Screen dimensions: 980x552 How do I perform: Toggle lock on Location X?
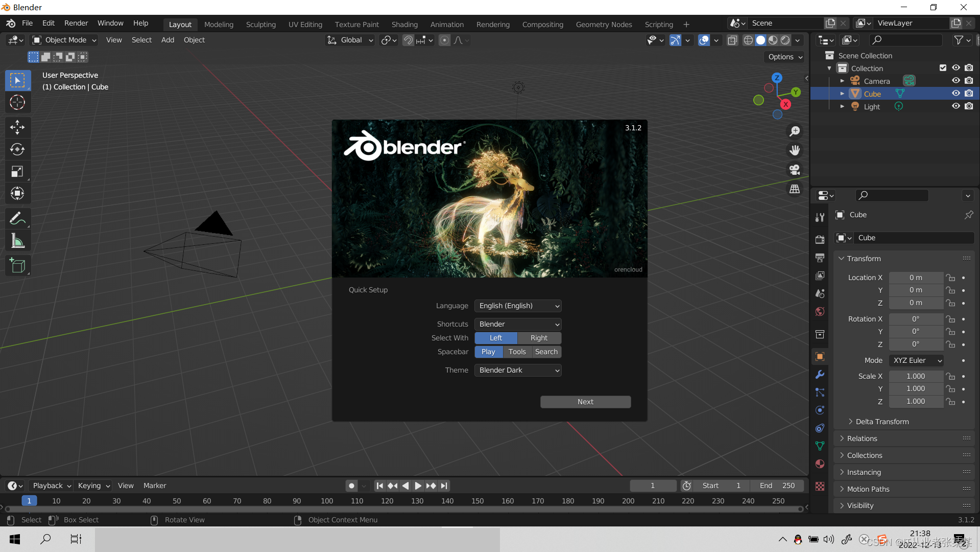coord(950,278)
